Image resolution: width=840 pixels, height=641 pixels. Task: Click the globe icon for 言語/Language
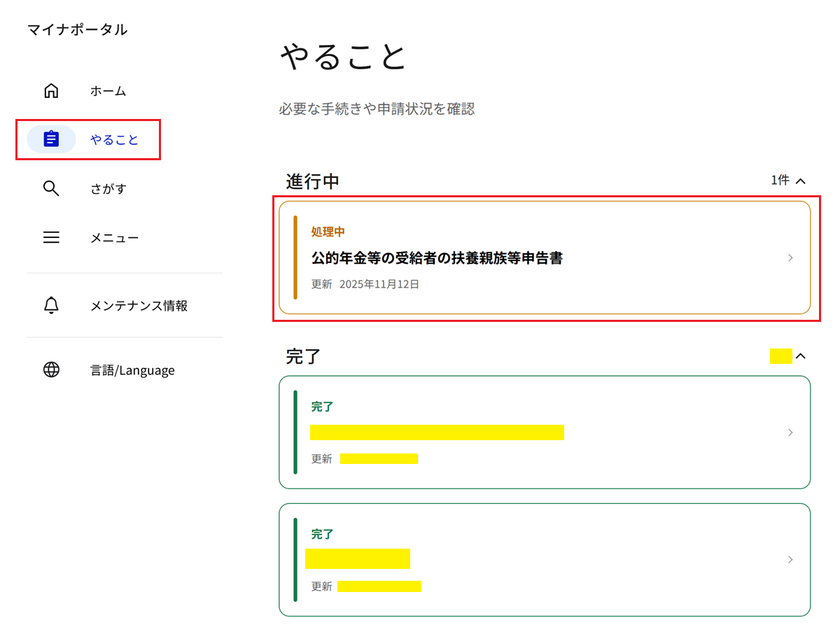(x=51, y=370)
